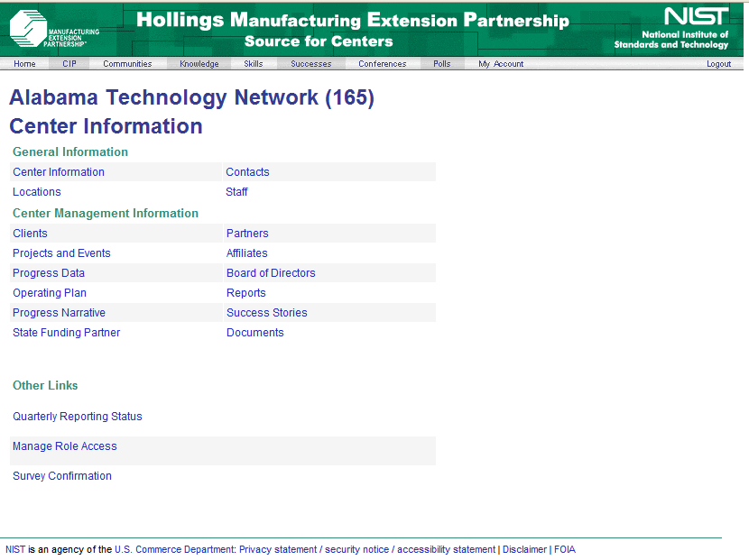Viewport: 749px width, 560px height.
Task: Open Success Stories
Action: [x=267, y=313]
